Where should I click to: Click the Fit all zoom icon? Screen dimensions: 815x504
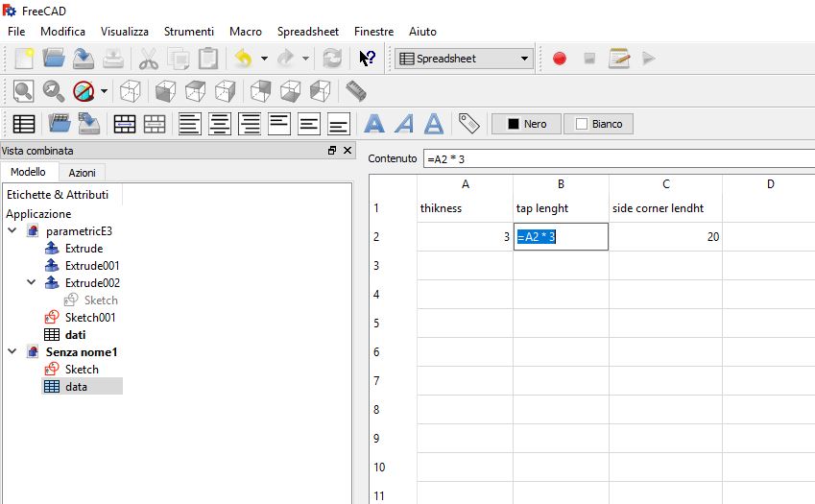click(x=23, y=91)
